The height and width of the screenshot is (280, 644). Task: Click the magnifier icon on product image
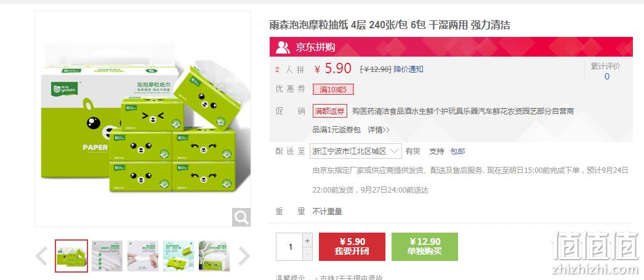click(x=241, y=217)
